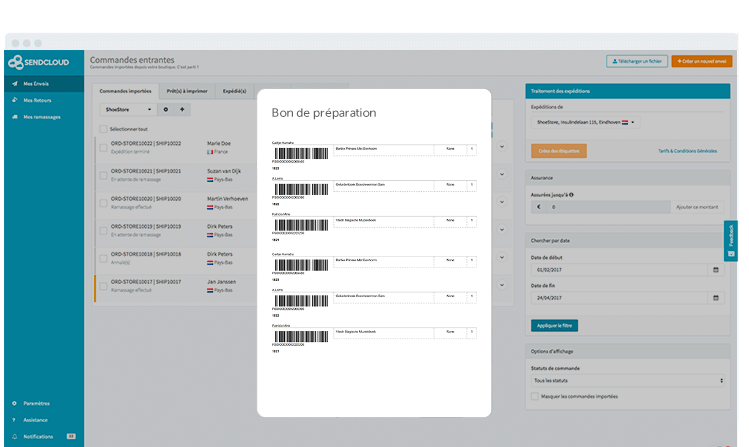Click the shop settings gear icon

pyautogui.click(x=166, y=109)
